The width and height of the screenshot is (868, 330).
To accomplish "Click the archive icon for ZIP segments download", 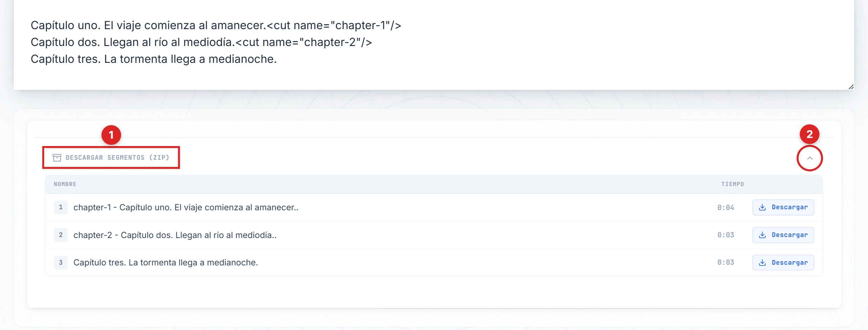I will coord(57,158).
